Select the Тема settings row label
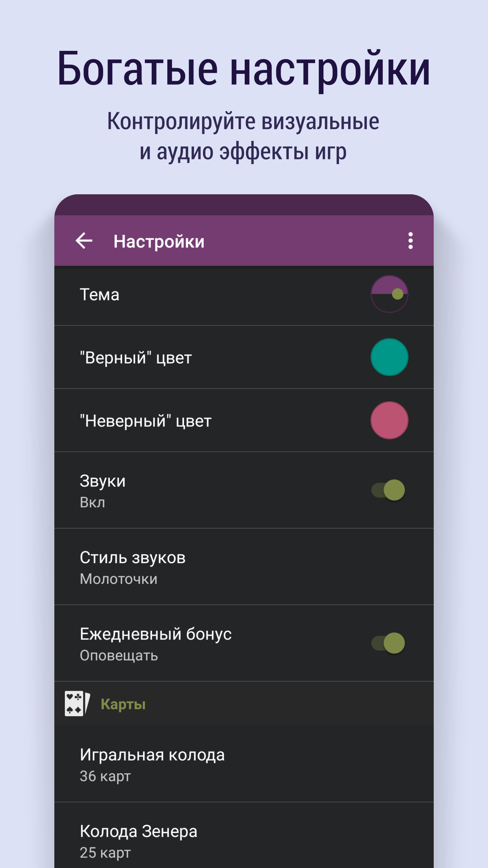 99,294
